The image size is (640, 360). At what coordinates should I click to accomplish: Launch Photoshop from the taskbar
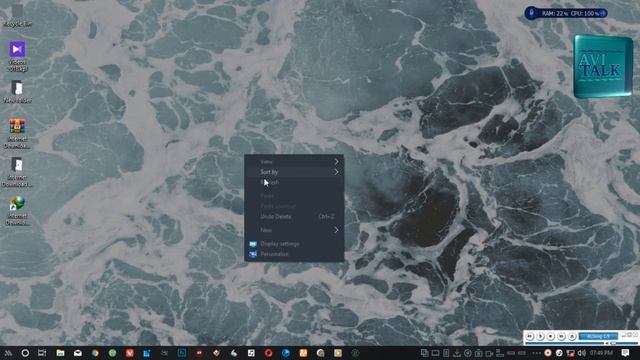[182, 353]
